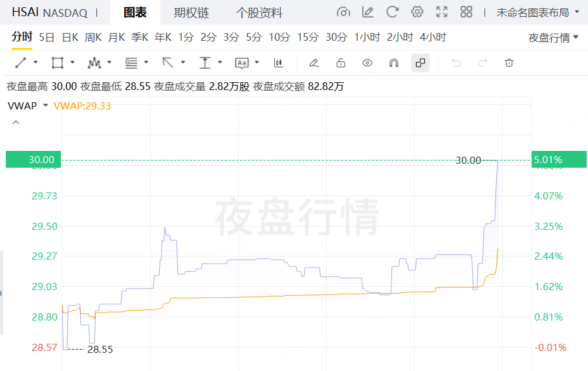
Task: Select the 日K timeframe
Action: point(70,37)
